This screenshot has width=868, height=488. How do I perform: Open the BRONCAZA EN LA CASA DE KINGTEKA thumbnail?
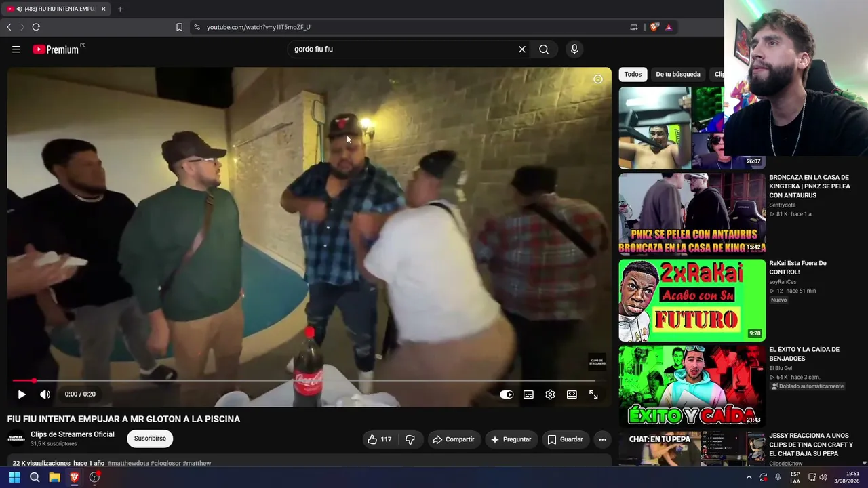pyautogui.click(x=692, y=213)
